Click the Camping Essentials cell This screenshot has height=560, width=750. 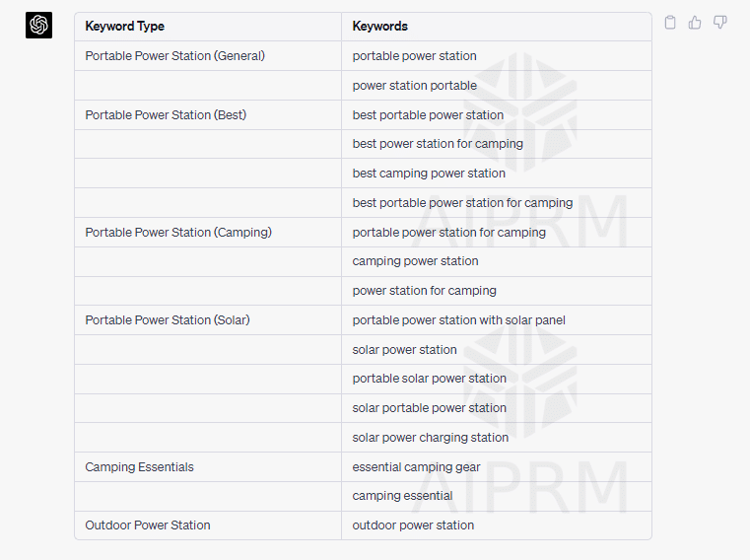pyautogui.click(x=140, y=467)
